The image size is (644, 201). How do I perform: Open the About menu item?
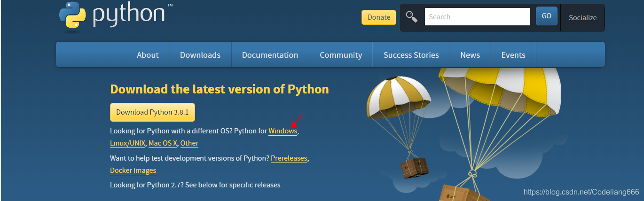[x=148, y=55]
